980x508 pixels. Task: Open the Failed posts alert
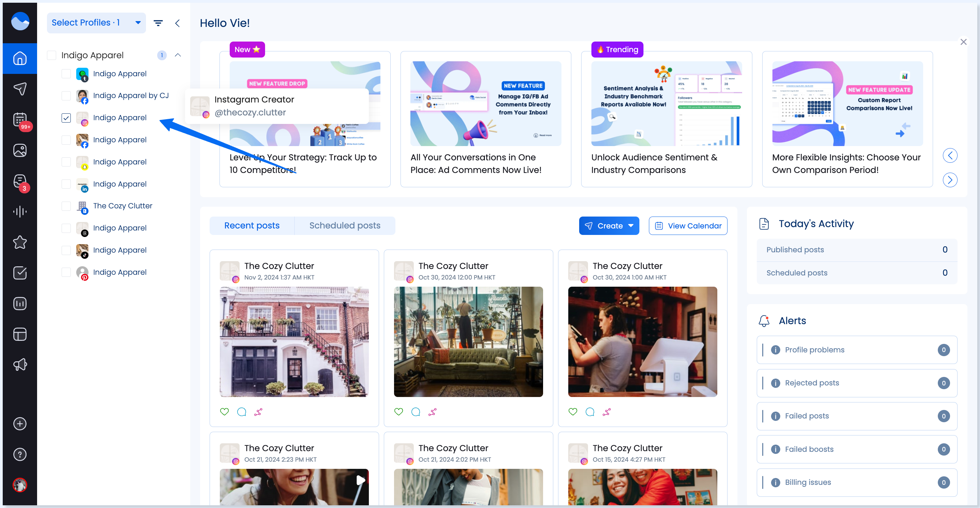[857, 416]
